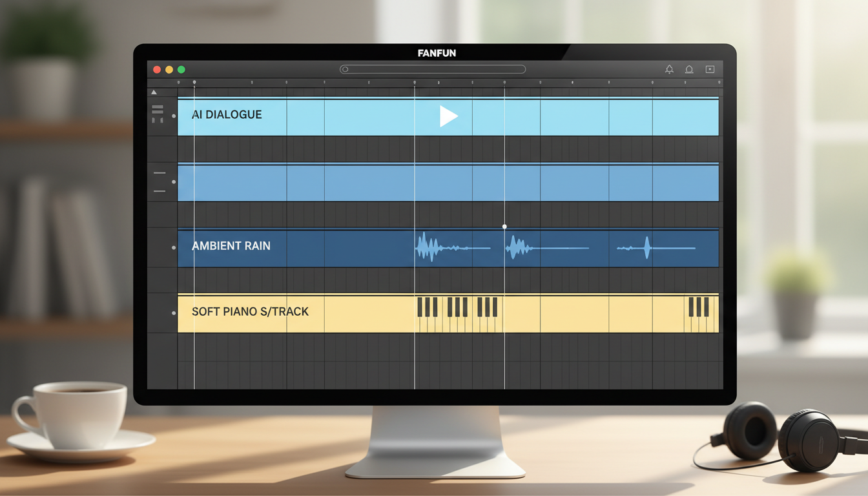
Task: Click the first of the two bell icons
Action: pos(669,69)
